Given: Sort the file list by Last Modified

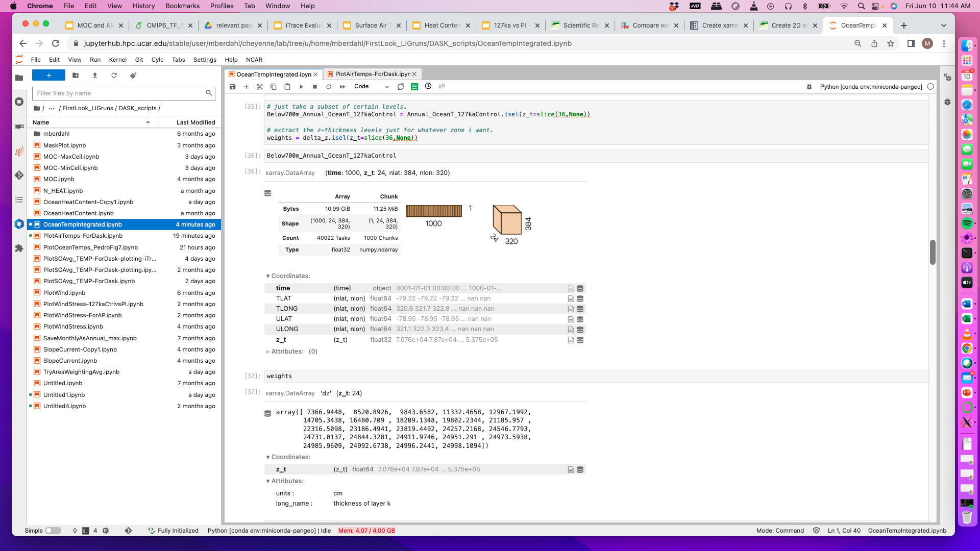Looking at the screenshot, I should [189, 122].
